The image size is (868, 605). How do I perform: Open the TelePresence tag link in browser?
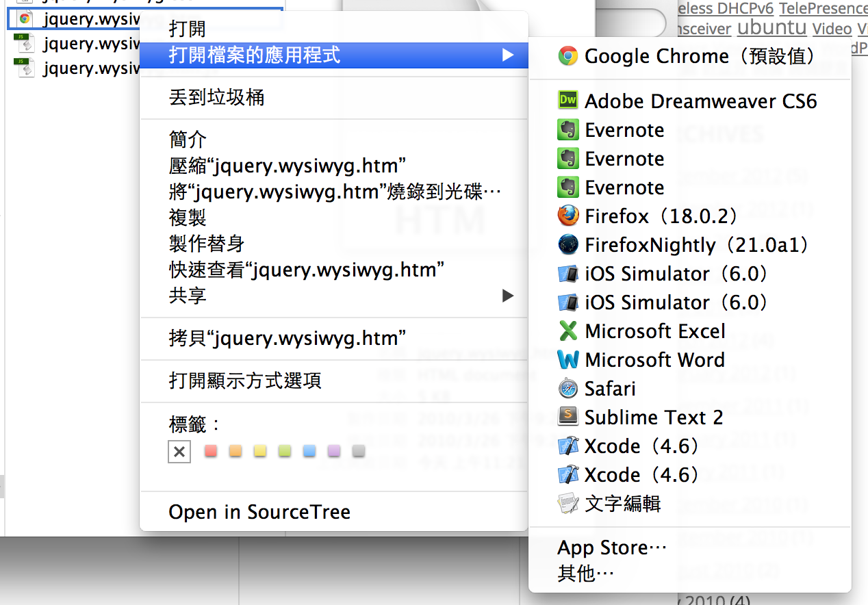point(824,8)
